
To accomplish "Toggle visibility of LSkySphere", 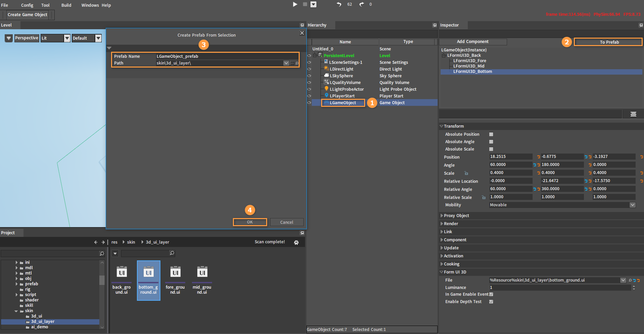I will coord(309,76).
